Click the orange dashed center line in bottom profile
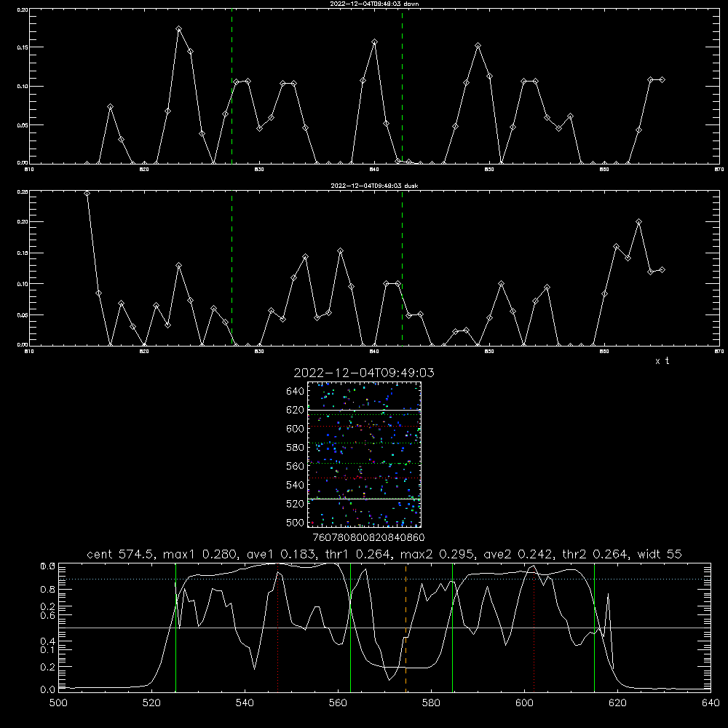 point(405,627)
